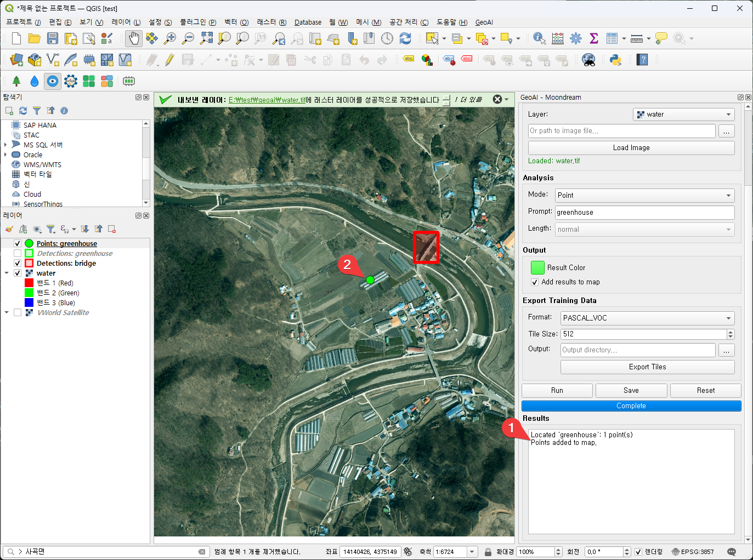
Task: Open the Moondream eye icon tool
Action: [x=53, y=81]
